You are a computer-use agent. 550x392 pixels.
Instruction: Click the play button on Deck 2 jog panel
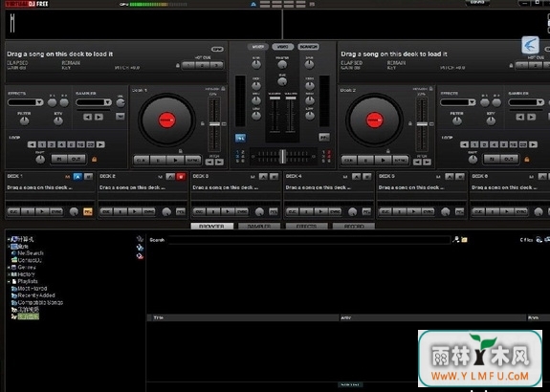383,161
